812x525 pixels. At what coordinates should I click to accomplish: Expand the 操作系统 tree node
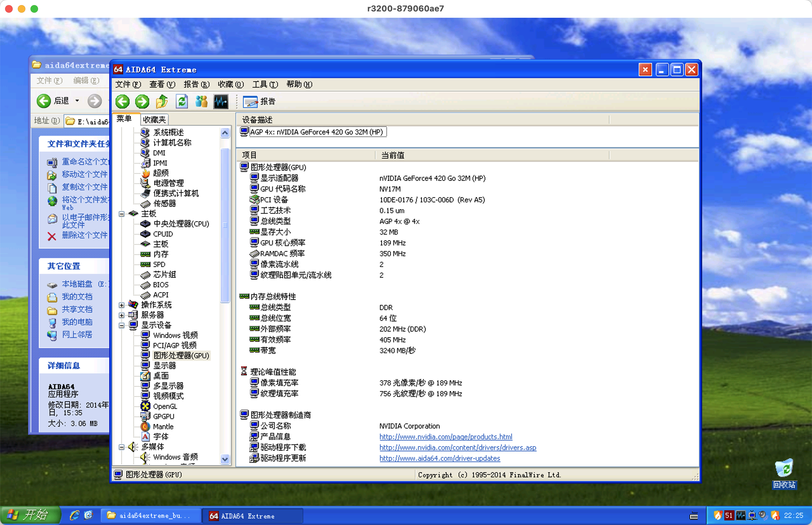tap(121, 305)
